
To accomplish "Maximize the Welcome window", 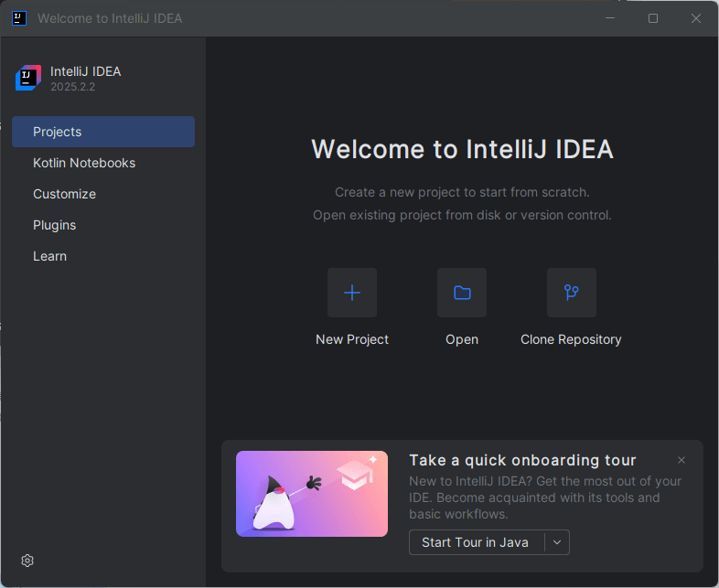I will click(x=653, y=18).
